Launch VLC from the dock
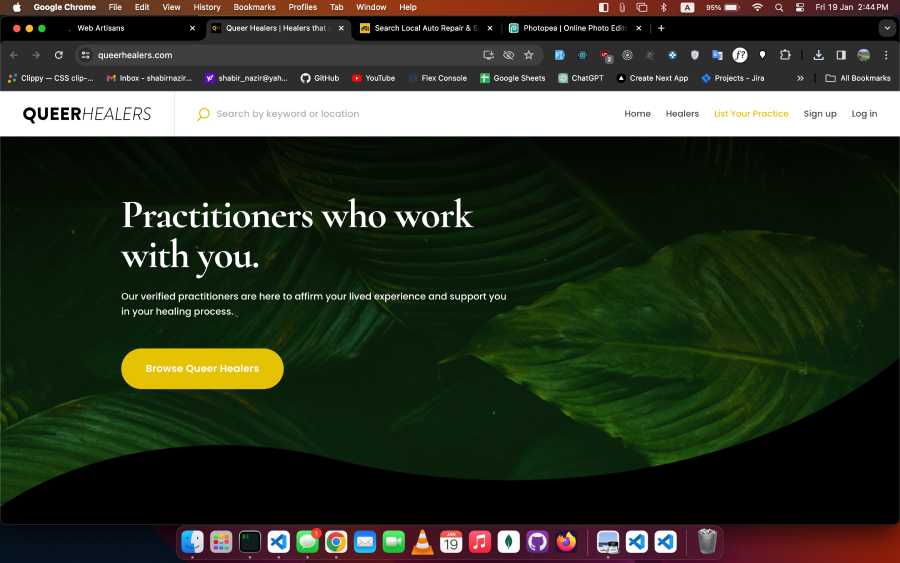The height and width of the screenshot is (563, 900). pos(422,542)
